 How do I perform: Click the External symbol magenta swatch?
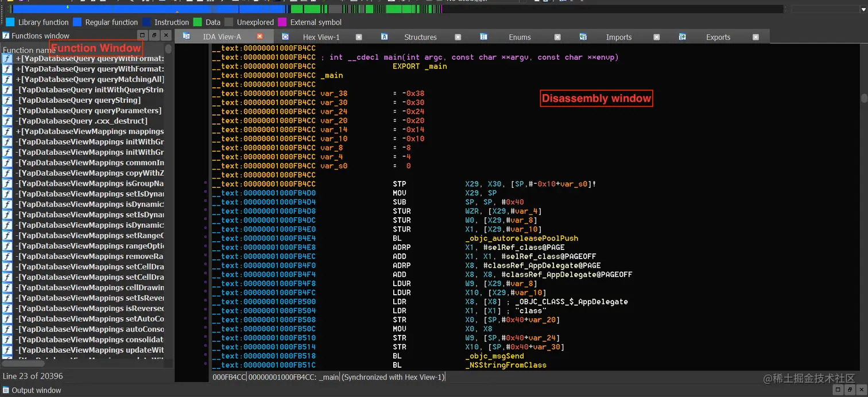tap(282, 22)
